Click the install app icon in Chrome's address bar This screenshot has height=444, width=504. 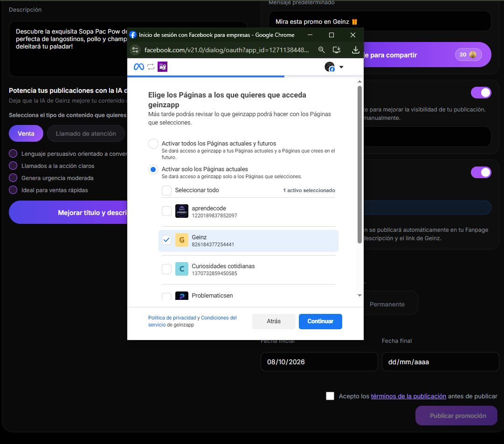point(337,50)
